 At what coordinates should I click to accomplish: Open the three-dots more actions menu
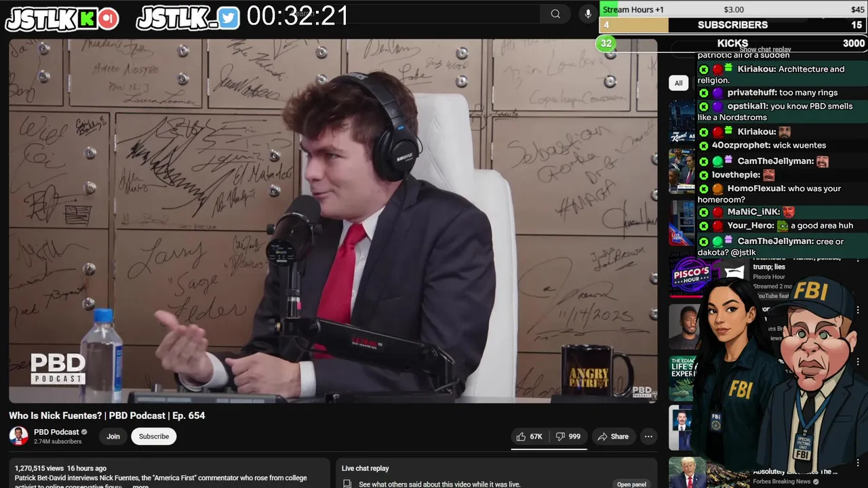coord(648,436)
